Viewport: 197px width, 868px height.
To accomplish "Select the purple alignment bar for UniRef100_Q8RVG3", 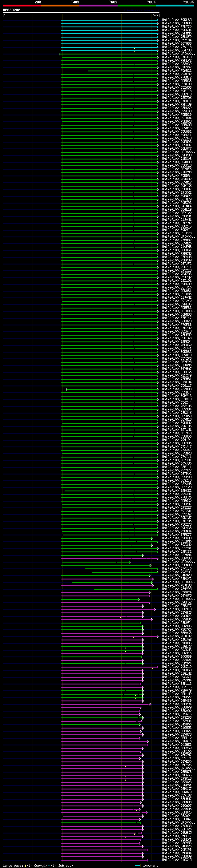I will click(x=110, y=558).
